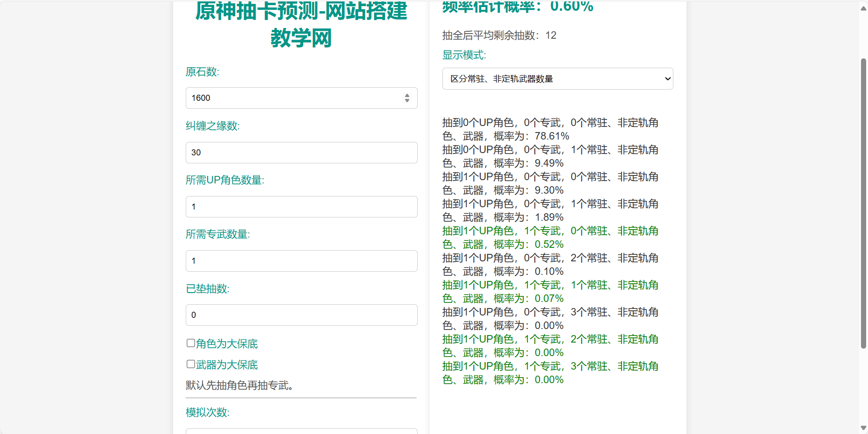Image resolution: width=868 pixels, height=434 pixels.
Task: Click the green result line with 3个常驻
Action: [551, 373]
